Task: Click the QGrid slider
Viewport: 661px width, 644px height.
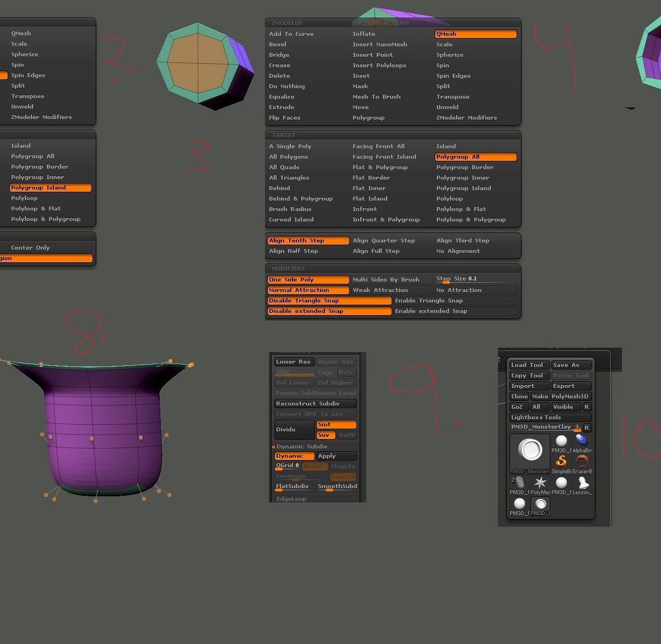Action: pyautogui.click(x=288, y=466)
